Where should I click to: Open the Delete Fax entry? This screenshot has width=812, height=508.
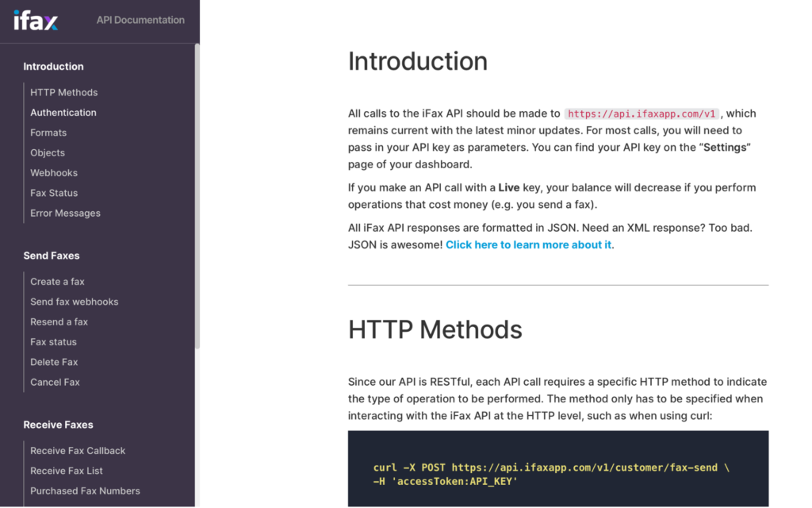[54, 362]
